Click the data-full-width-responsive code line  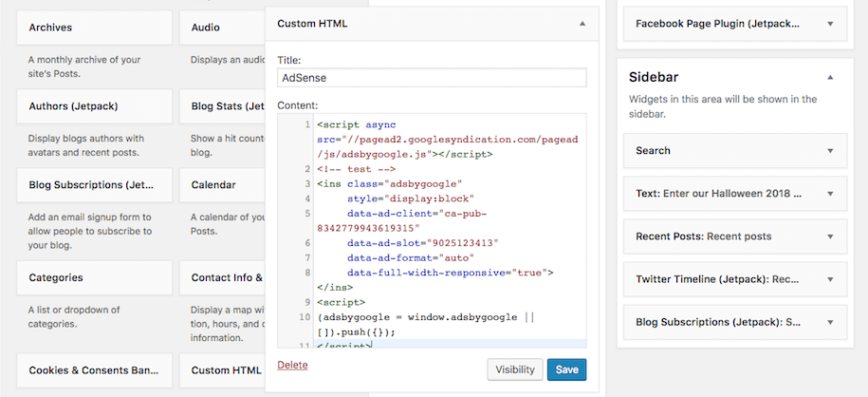[451, 273]
